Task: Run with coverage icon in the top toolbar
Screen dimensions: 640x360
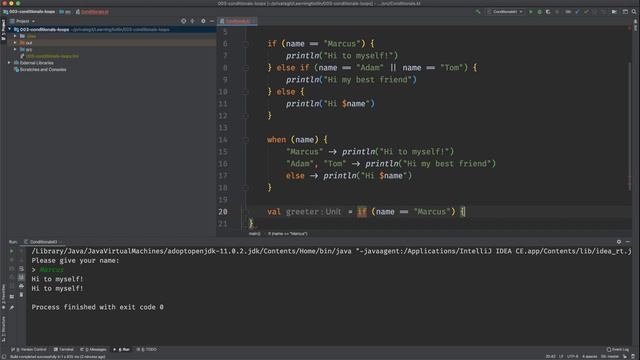Action: point(548,12)
